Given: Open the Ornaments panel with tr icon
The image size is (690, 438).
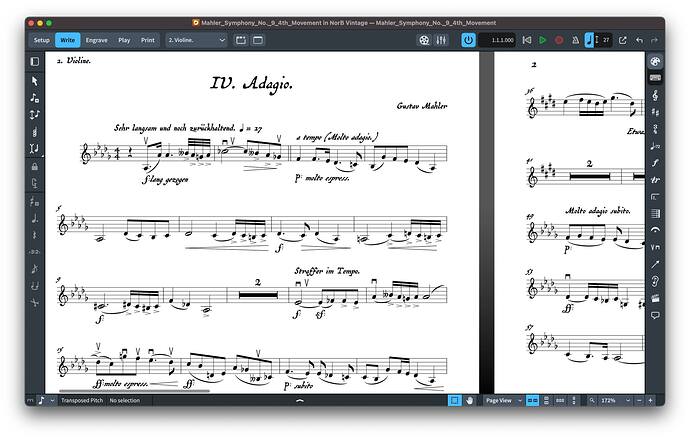Looking at the screenshot, I should 655,180.
